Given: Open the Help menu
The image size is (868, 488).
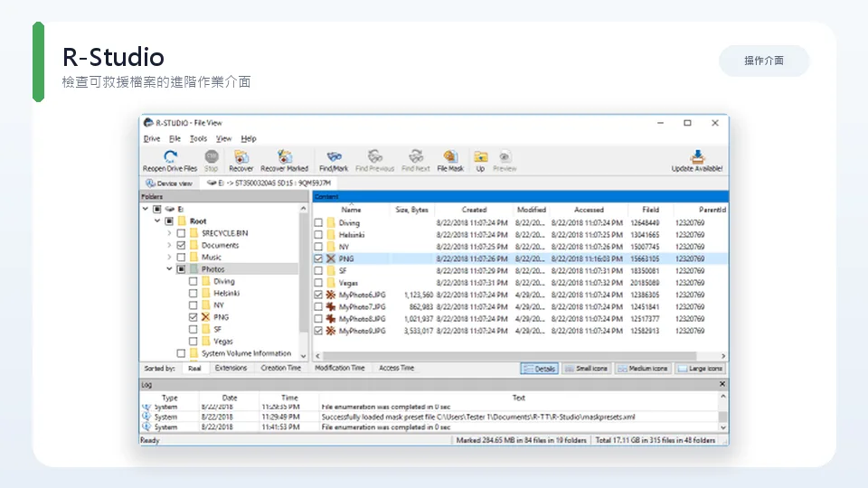Looking at the screenshot, I should coord(249,138).
